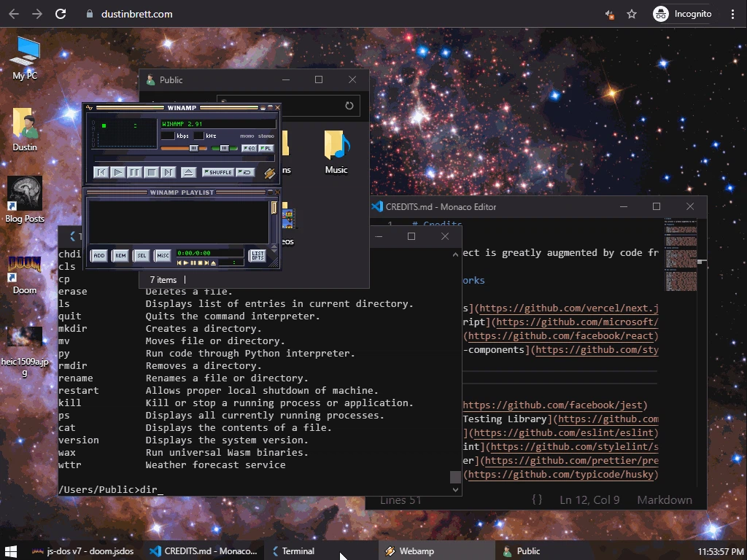Click the playlist ADD button
The image size is (747, 560).
click(99, 255)
